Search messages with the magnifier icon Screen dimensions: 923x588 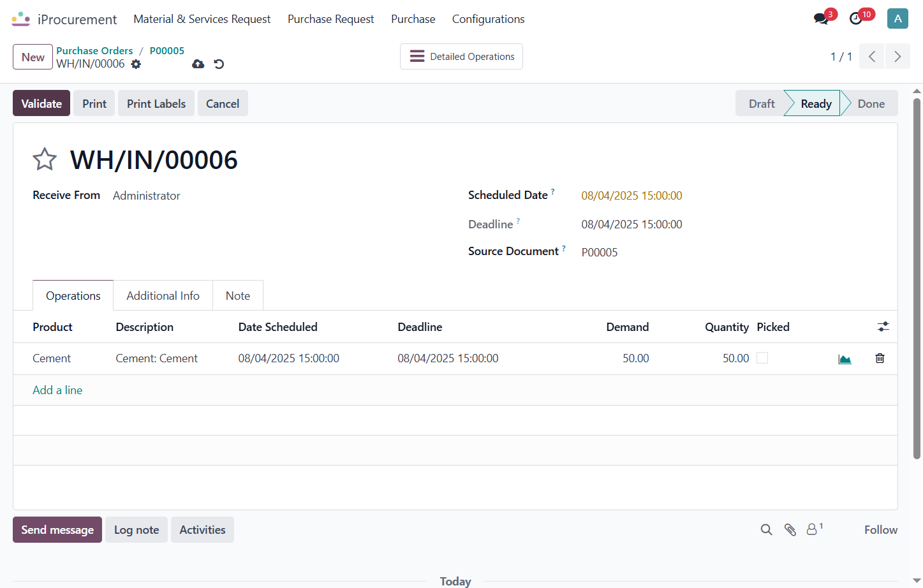(x=766, y=530)
